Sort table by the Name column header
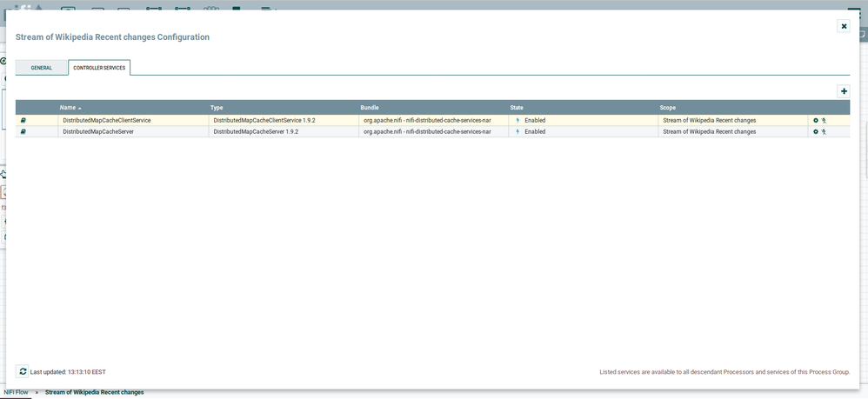Image resolution: width=868 pixels, height=399 pixels. (133, 108)
